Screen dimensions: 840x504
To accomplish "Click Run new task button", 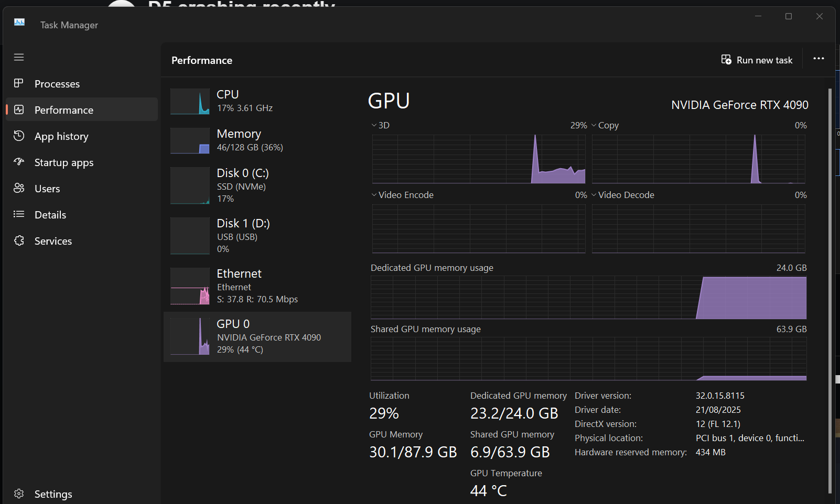I will 757,60.
